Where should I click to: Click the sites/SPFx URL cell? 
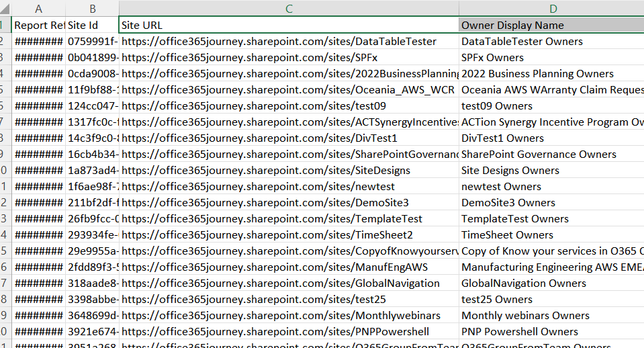point(289,58)
